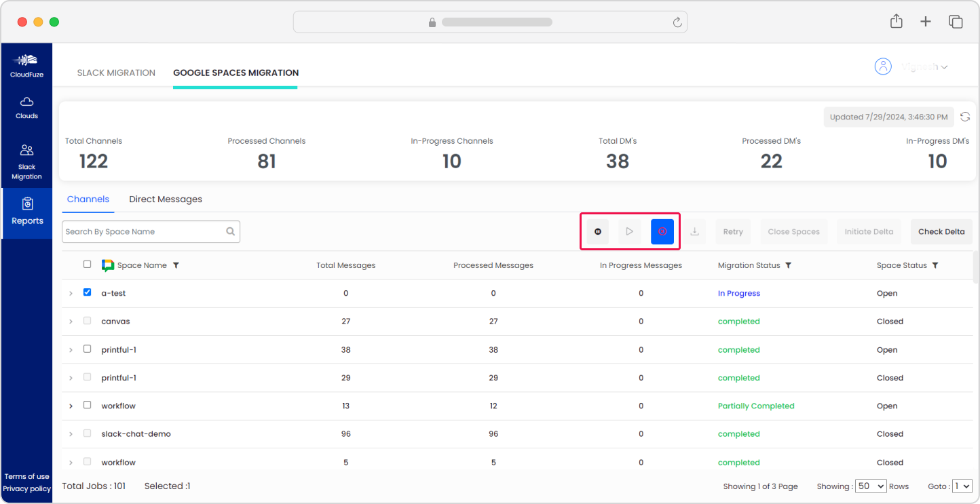Click the Close Spaces button
The width and height of the screenshot is (980, 504).
(793, 231)
